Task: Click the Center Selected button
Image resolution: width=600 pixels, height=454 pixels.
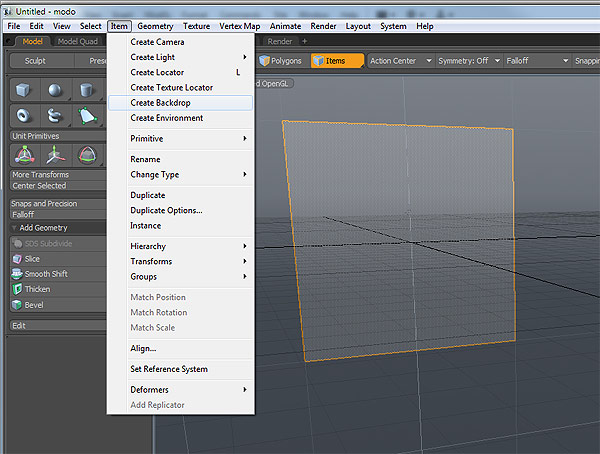Action: point(39,186)
